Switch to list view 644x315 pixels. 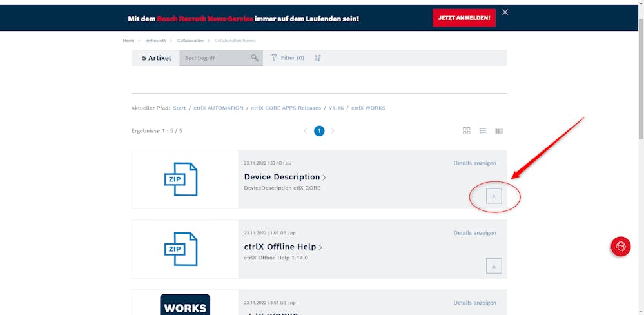(483, 131)
